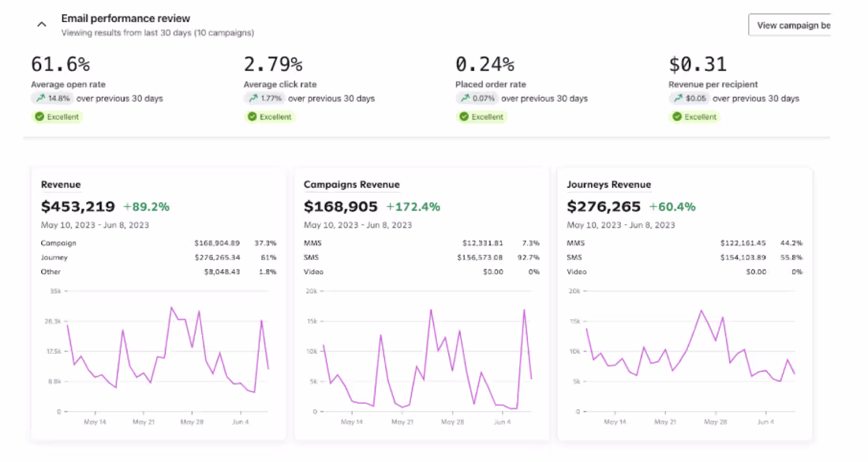Screen dimensions: 868x462
Task: Click the date range under Revenue total
Action: [x=95, y=225]
